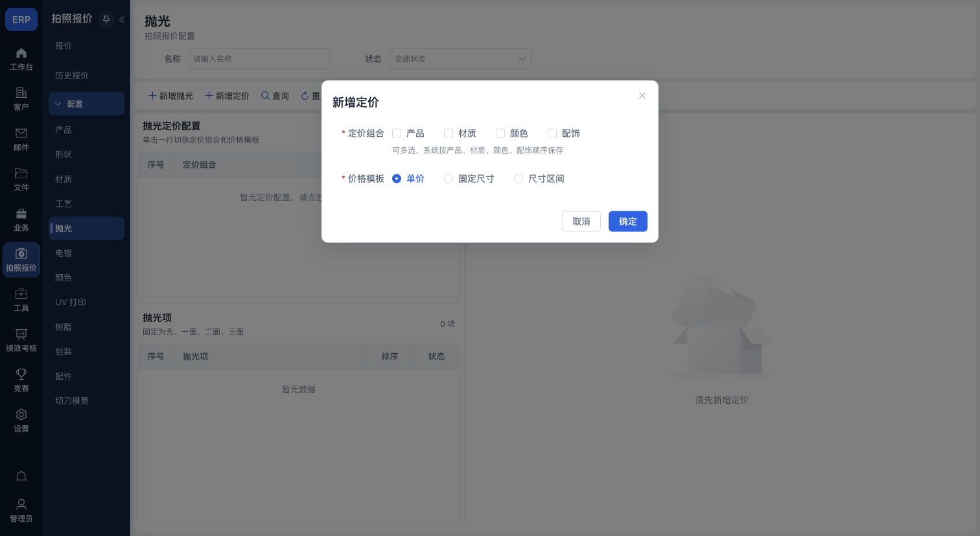The width and height of the screenshot is (980, 536).
Task: Open the 邮件 mail icon
Action: 21,133
